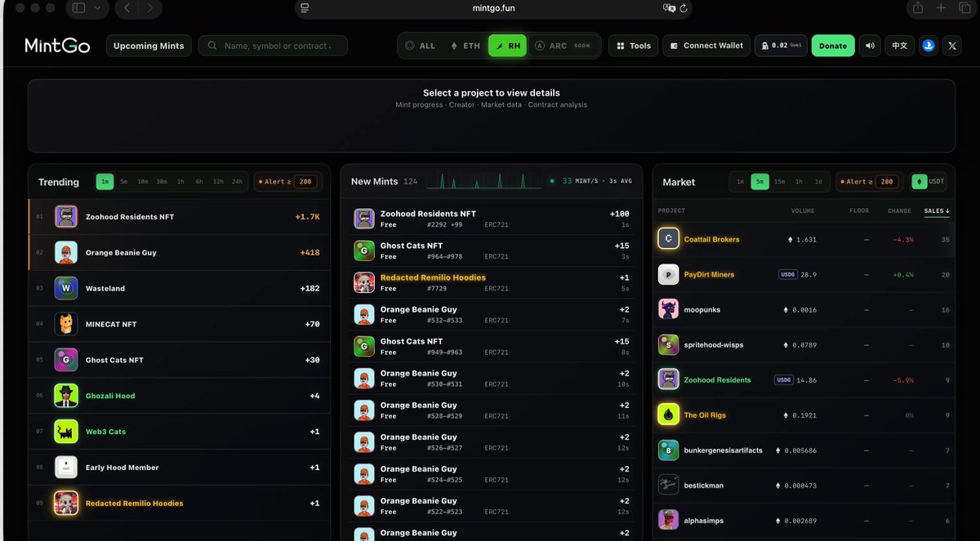The image size is (980, 541).
Task: Open Orange Beanie Guy avatar in Trending
Action: [x=66, y=253]
